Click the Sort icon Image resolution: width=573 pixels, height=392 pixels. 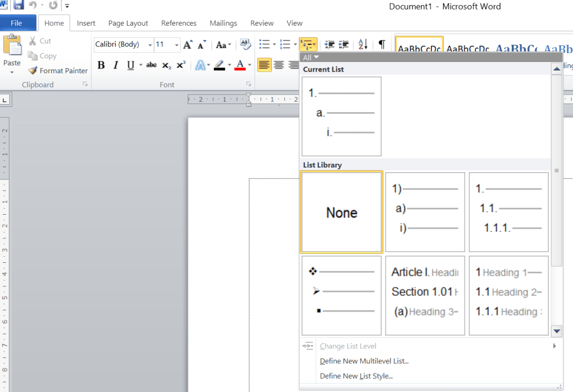(x=363, y=45)
